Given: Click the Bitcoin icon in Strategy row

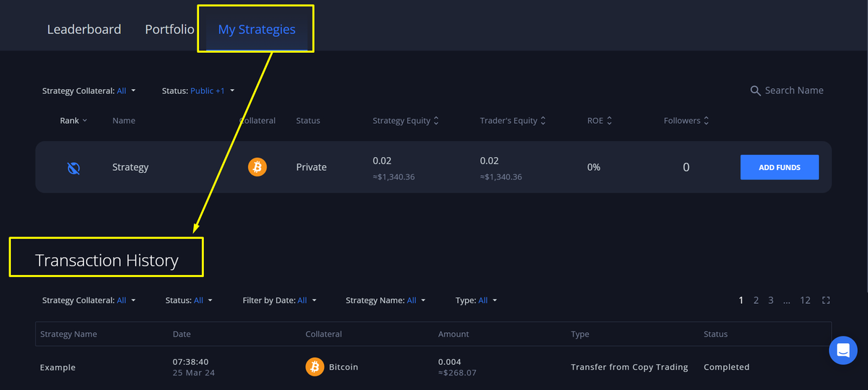Looking at the screenshot, I should 258,168.
